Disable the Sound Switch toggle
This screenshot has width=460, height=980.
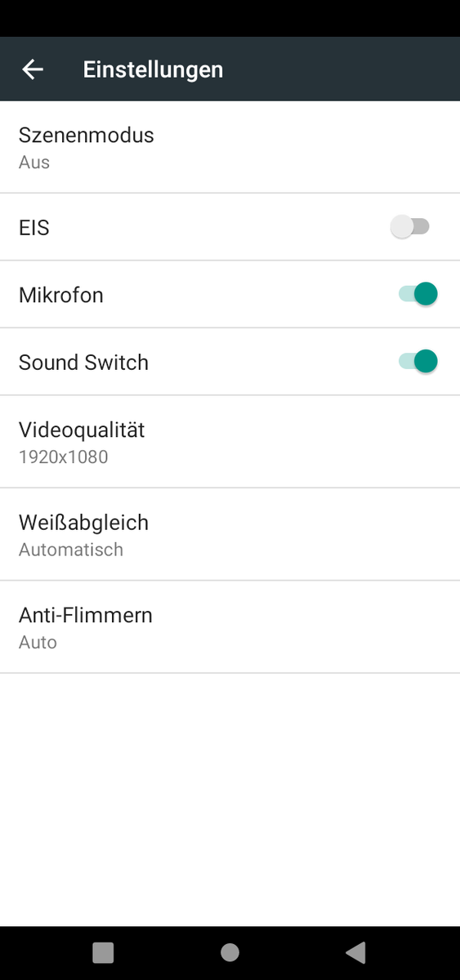coord(418,361)
